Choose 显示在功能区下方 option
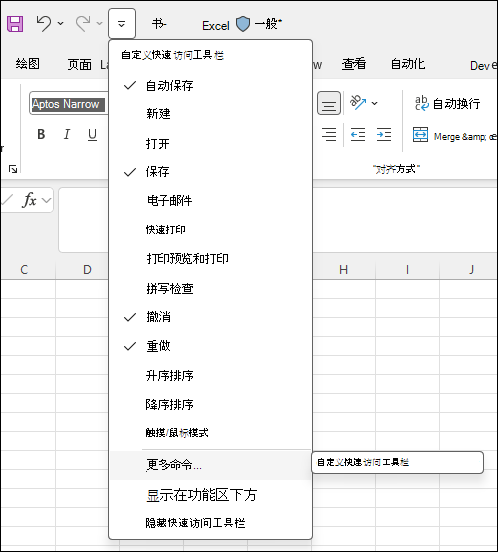Viewport: 498px width, 552px height. pyautogui.click(x=210, y=495)
